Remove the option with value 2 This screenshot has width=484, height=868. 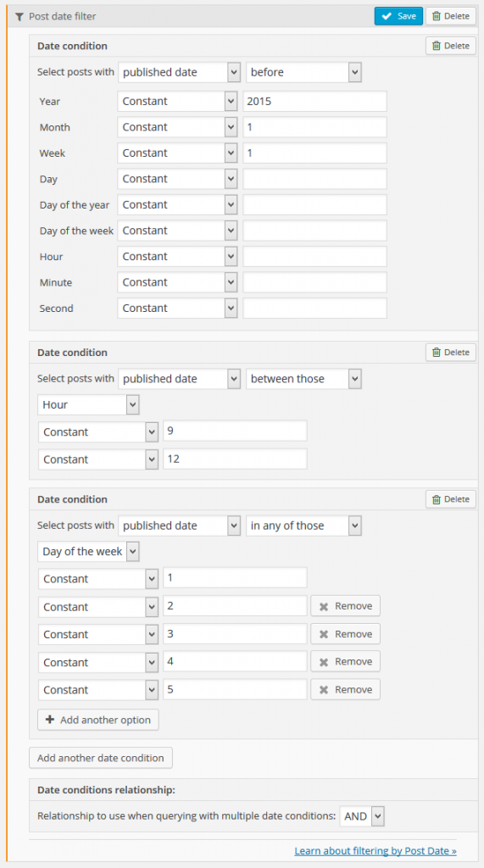[x=346, y=606]
